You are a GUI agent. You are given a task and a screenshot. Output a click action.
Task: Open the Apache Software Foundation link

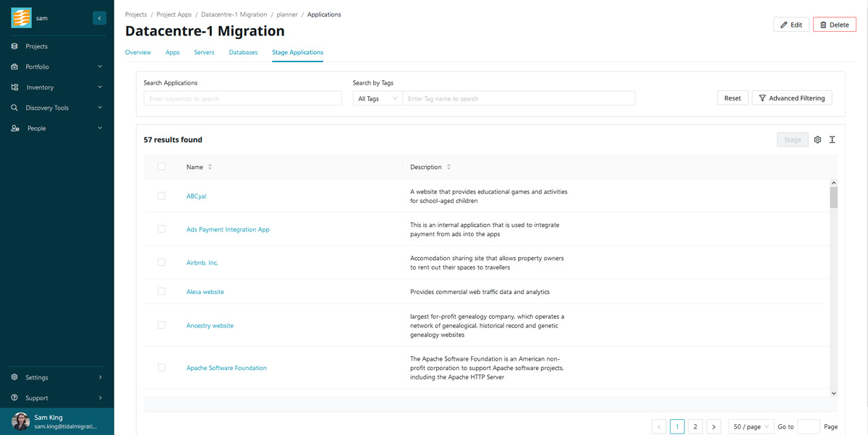pos(226,368)
